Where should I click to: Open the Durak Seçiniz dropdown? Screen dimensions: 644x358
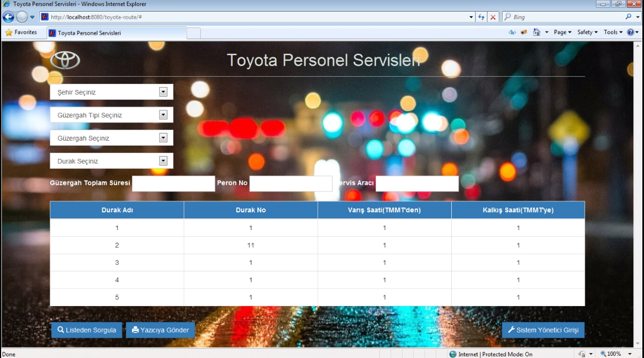click(112, 161)
